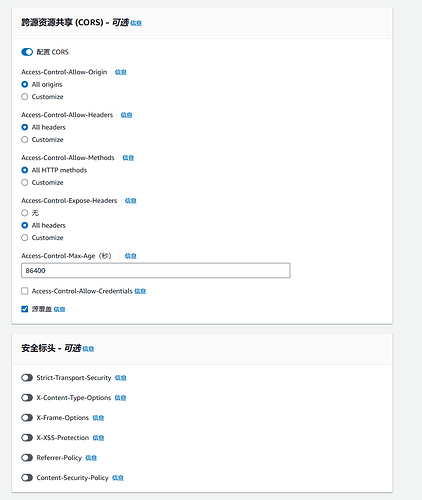Select Customize for Access-Control-Allow-Origin
Screen dimensions: 422x500
point(25,97)
